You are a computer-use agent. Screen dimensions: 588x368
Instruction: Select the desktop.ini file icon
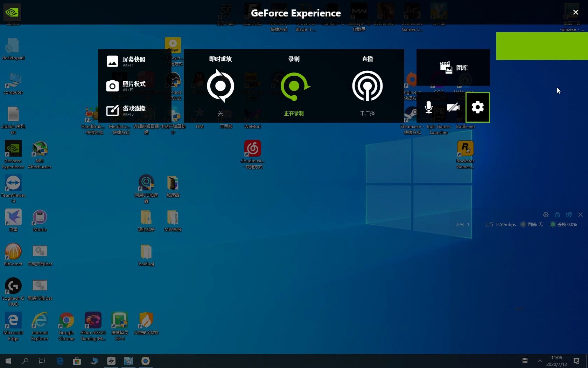[x=13, y=49]
